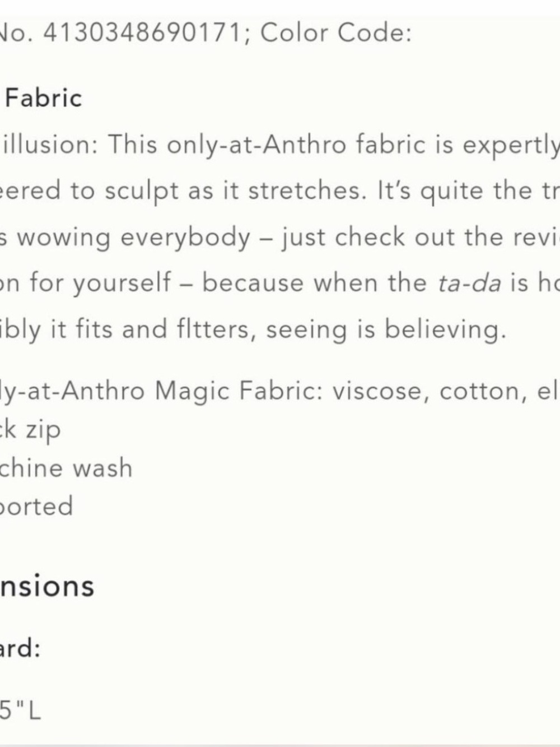
Task: Click the line sculpt as it stretches
Action: 280,191
